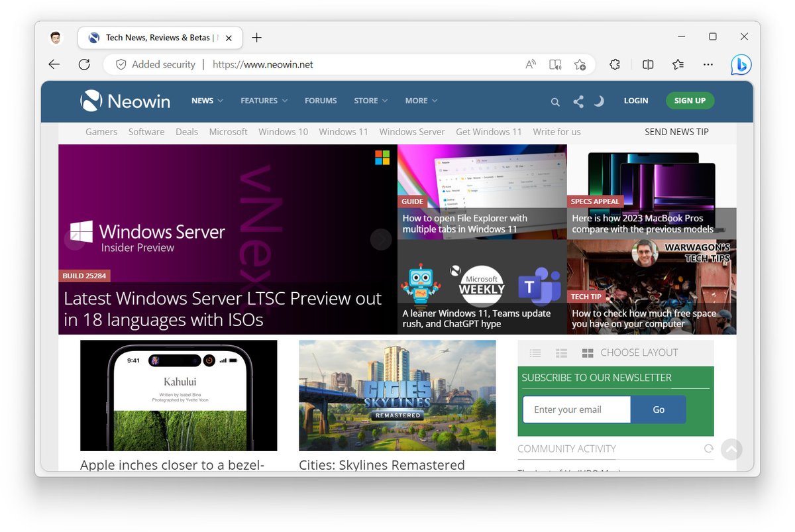The image size is (795, 532).
Task: Open the site search icon
Action: [555, 101]
